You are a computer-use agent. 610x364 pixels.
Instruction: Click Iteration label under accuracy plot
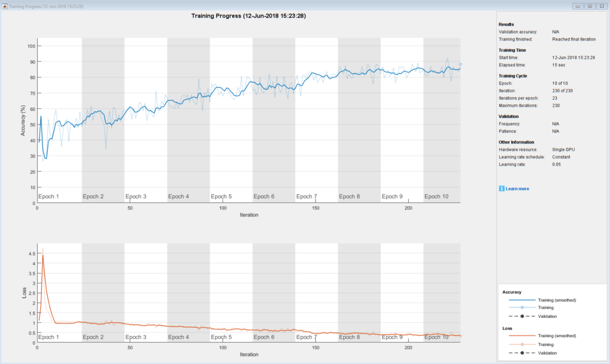pos(249,215)
